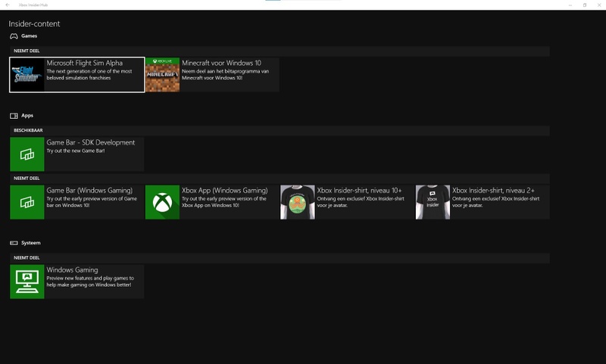Click the Games controller icon
Screen dimensions: 606x364
click(x=14, y=36)
